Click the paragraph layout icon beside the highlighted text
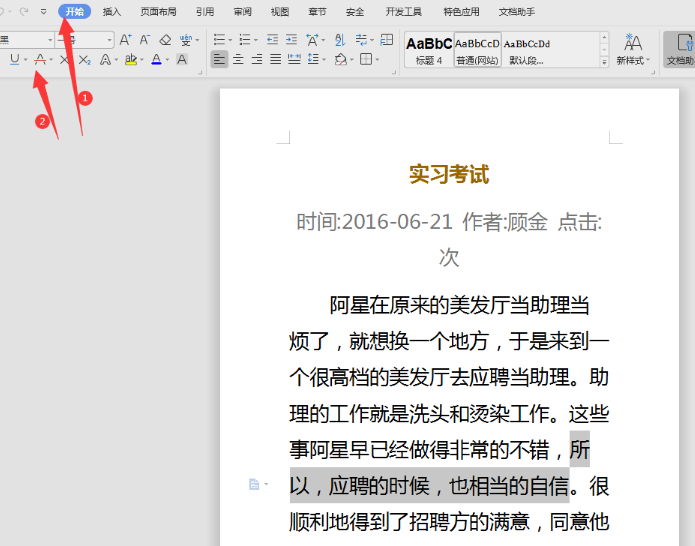 [254, 484]
